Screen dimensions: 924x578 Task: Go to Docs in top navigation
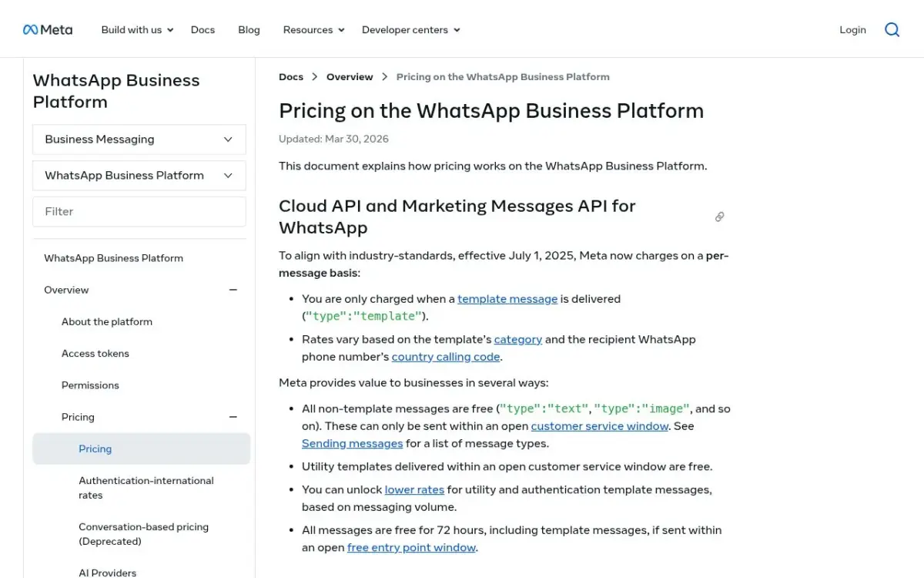point(203,30)
